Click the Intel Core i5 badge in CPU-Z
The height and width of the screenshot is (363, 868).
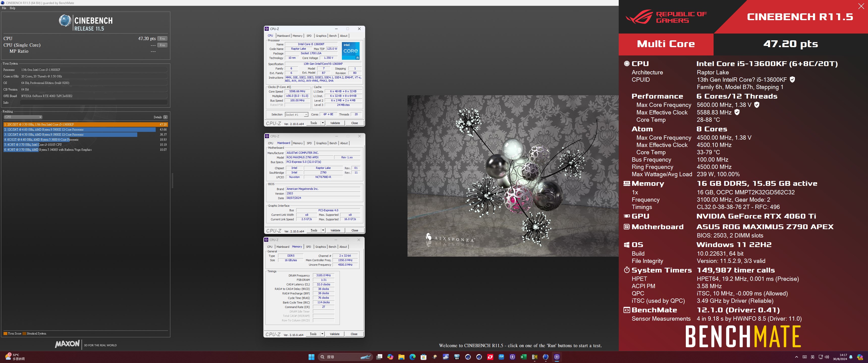[x=350, y=51]
